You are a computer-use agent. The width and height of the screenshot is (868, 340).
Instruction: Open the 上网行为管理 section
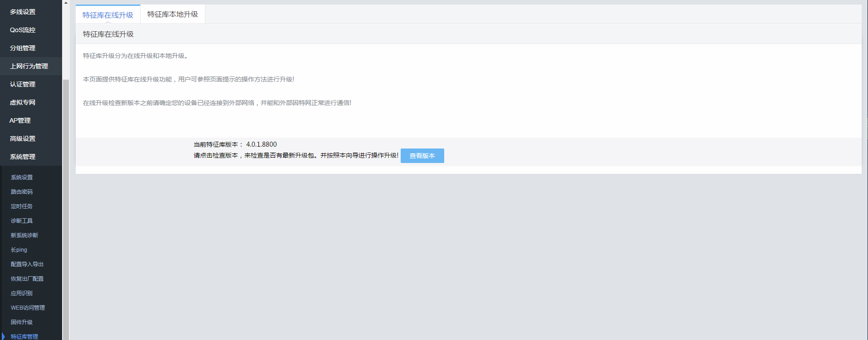[29, 66]
